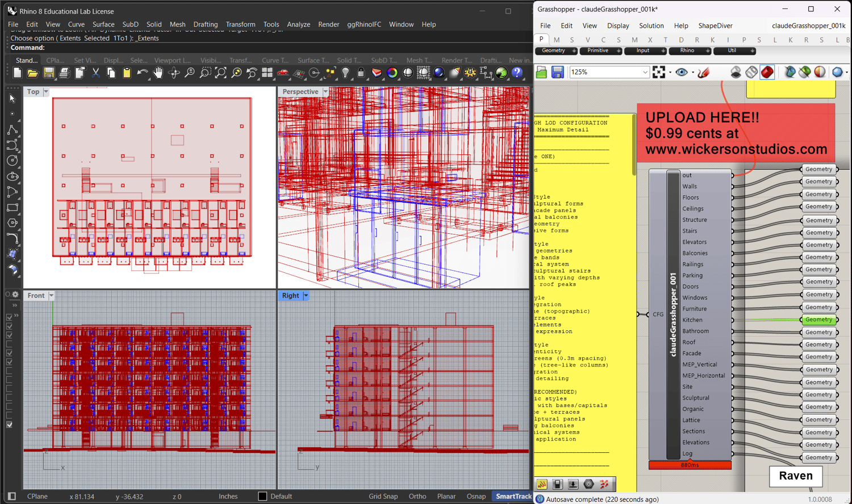Image resolution: width=852 pixels, height=504 pixels.
Task: Expand the Top viewport dropdown arrow
Action: pos(46,92)
